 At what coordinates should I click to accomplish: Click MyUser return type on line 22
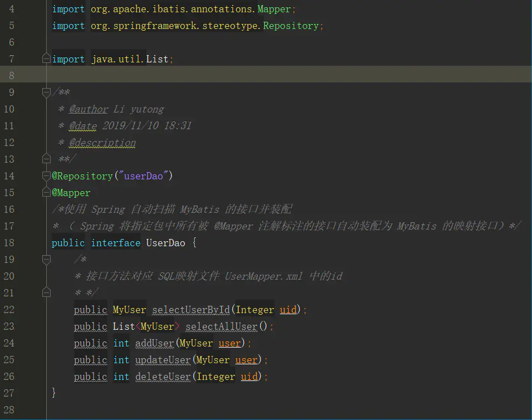point(129,310)
